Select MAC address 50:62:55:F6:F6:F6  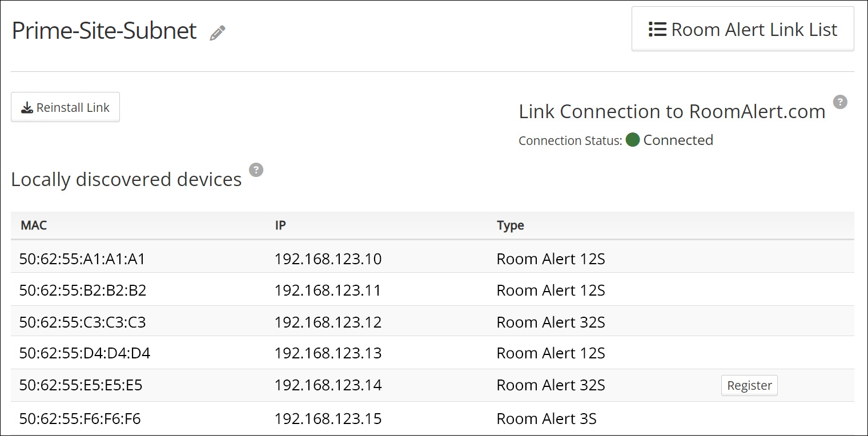80,419
